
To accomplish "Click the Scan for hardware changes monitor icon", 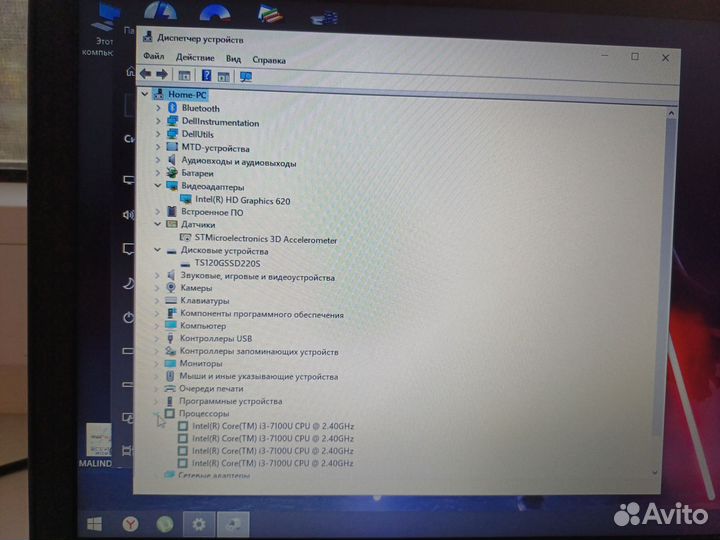I will click(246, 77).
